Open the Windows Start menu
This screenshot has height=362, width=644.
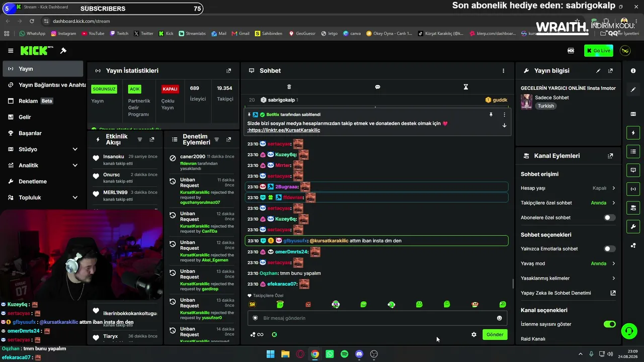pos(270,354)
